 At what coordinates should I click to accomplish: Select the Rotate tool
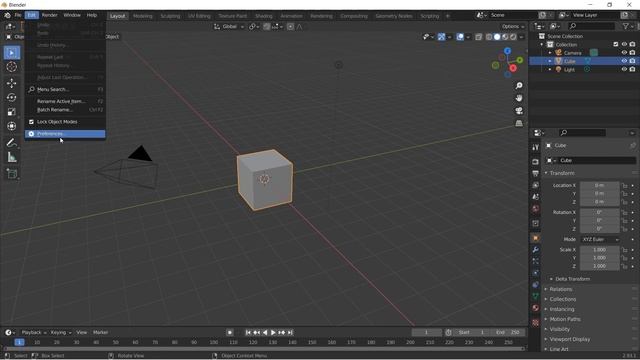pos(11,98)
